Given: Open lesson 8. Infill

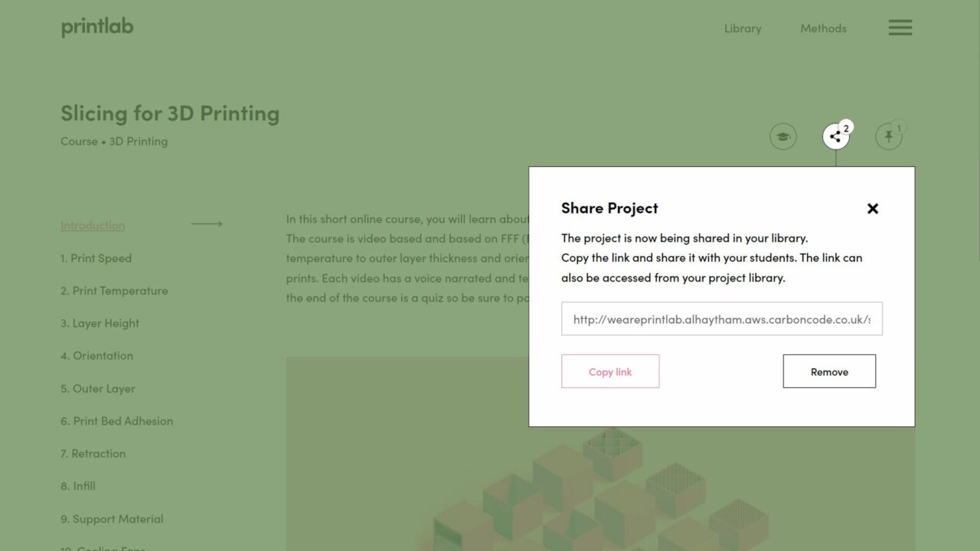Looking at the screenshot, I should (78, 486).
